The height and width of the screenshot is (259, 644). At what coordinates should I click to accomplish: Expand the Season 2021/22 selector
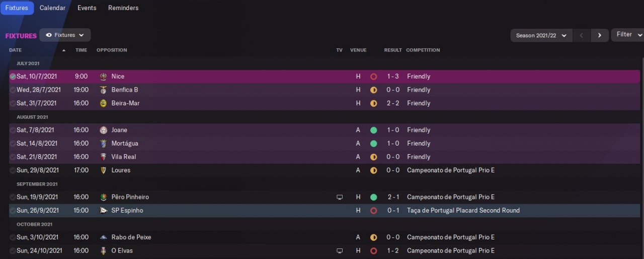[x=541, y=35]
